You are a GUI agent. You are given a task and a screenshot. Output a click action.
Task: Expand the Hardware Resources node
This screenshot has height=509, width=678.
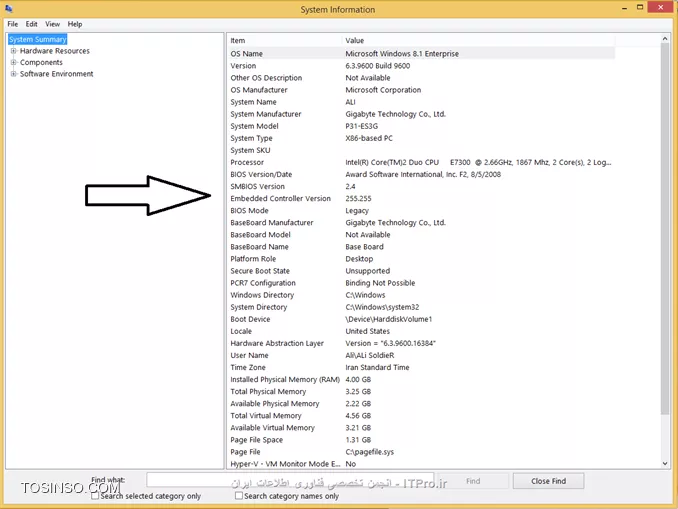pyautogui.click(x=13, y=51)
